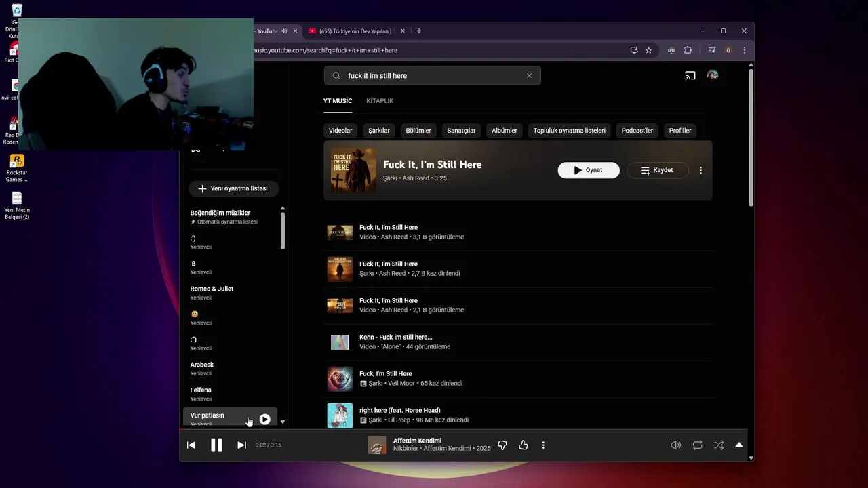Screen dimensions: 868x488
Task: Filter results by Şarkılar
Action: point(379,130)
